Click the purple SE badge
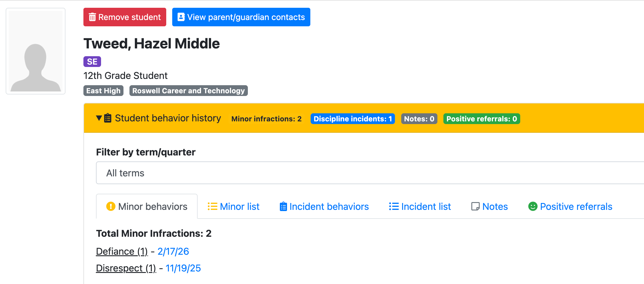 (92, 62)
